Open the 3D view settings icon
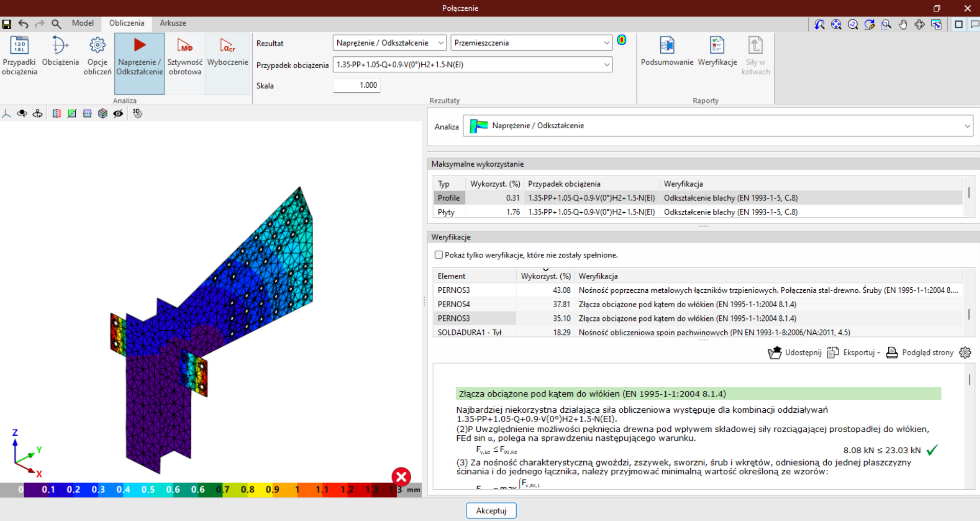Viewport: 980px width, 521px height. point(137,113)
